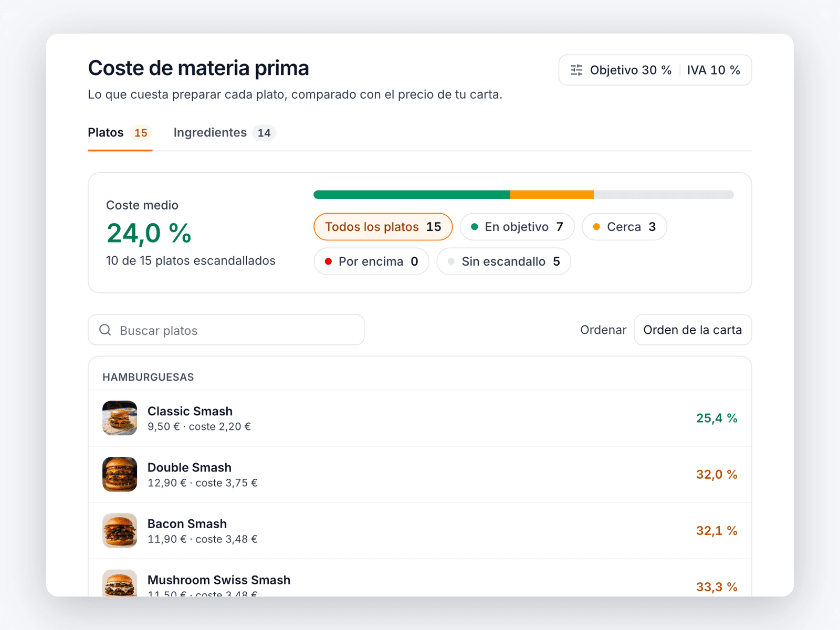Click the Bacon Smash burger thumbnail
The width and height of the screenshot is (840, 630).
120,530
